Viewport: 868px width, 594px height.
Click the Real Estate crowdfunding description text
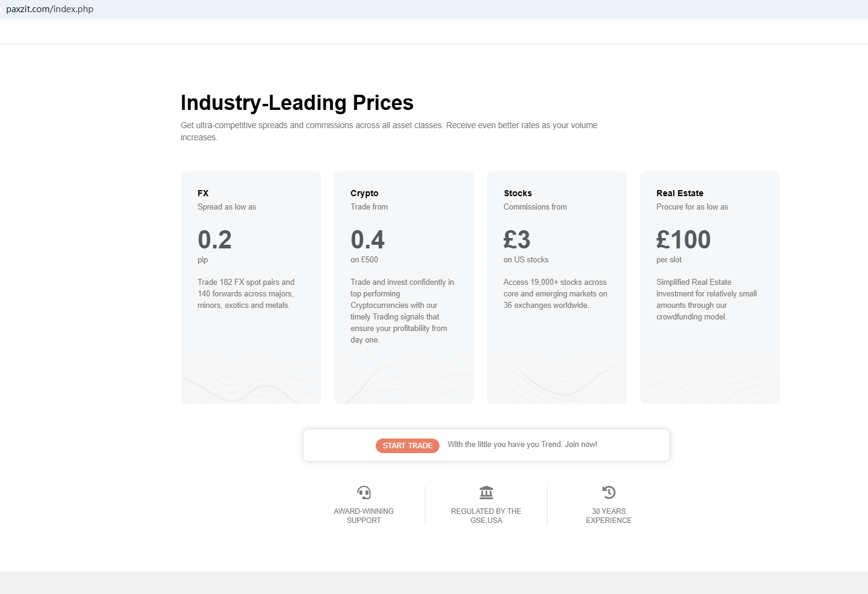tap(706, 299)
